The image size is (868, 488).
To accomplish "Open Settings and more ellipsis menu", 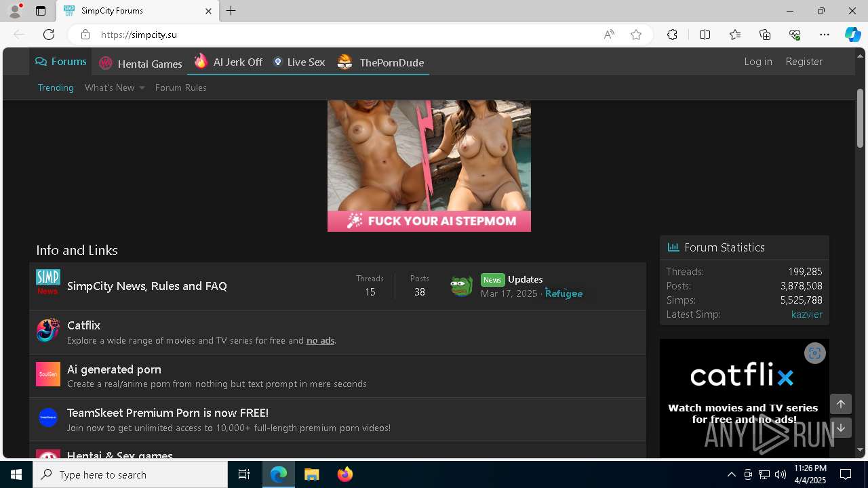I will tap(825, 35).
